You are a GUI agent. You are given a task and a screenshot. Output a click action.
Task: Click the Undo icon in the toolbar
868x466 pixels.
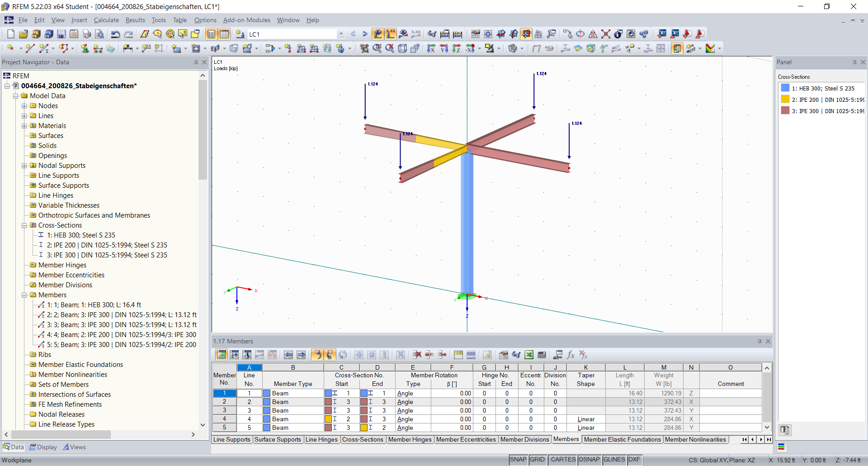click(x=116, y=34)
